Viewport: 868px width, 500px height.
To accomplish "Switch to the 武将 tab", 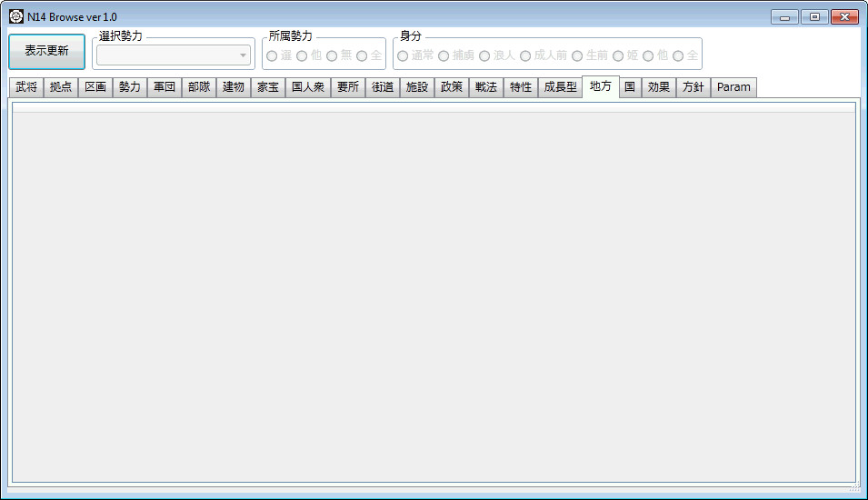I will 26,87.
